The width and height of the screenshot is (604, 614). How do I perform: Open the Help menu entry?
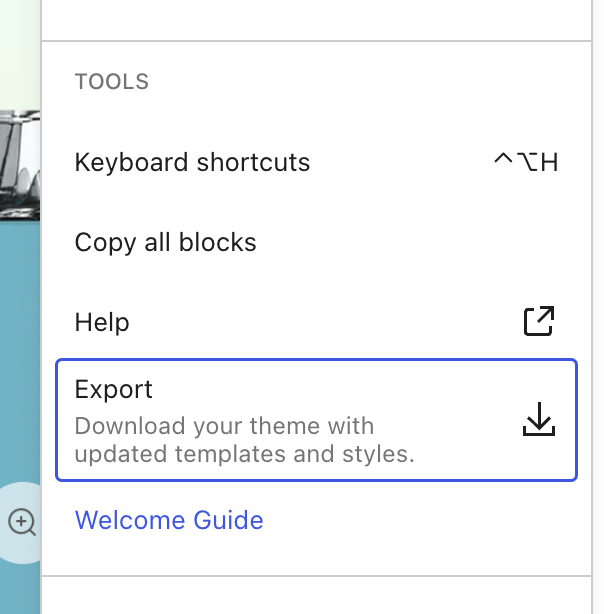316,322
